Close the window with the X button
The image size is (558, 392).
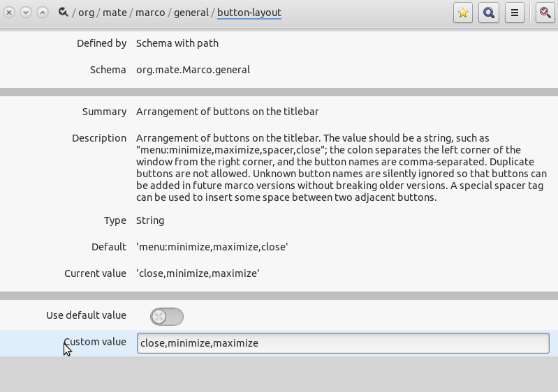point(9,13)
